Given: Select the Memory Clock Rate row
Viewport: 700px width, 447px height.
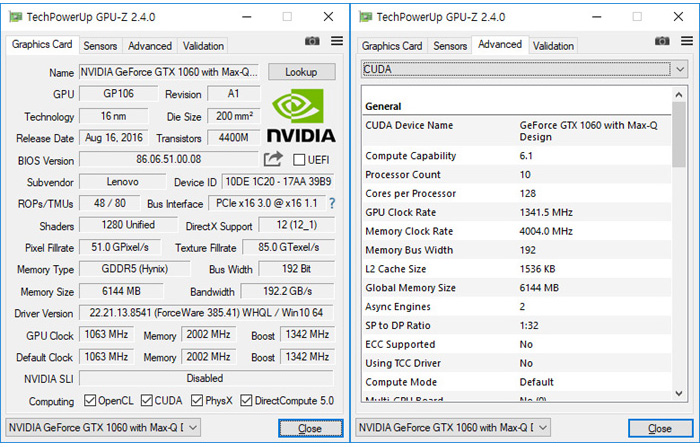Looking at the screenshot, I should pyautogui.click(x=517, y=231).
